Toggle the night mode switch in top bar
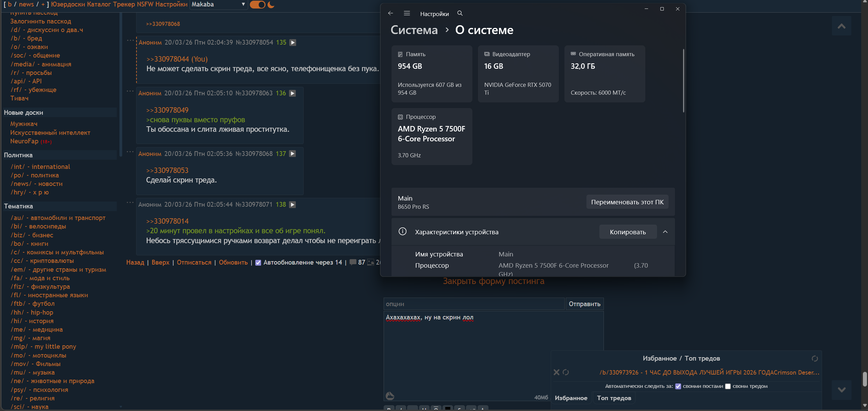The height and width of the screenshot is (411, 868). click(x=258, y=5)
